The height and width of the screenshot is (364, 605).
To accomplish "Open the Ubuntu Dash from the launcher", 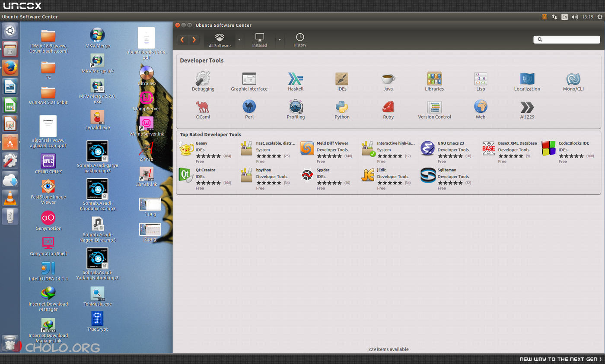I will coord(10,31).
